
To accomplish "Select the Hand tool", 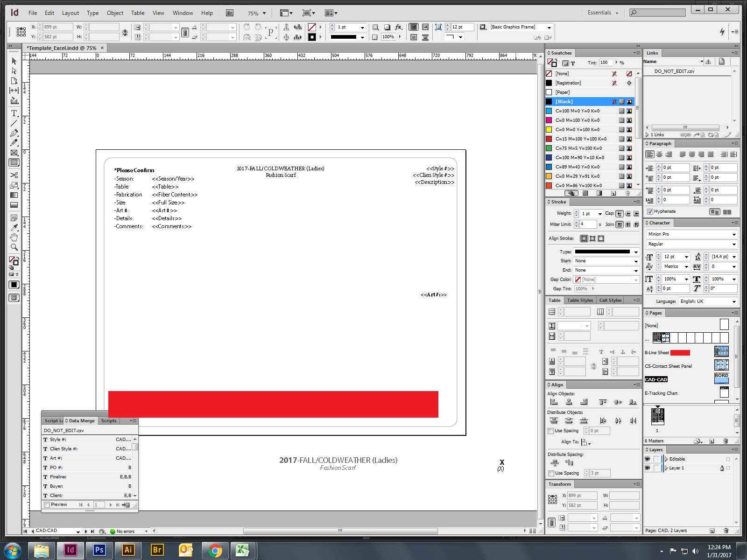I will coord(14,238).
